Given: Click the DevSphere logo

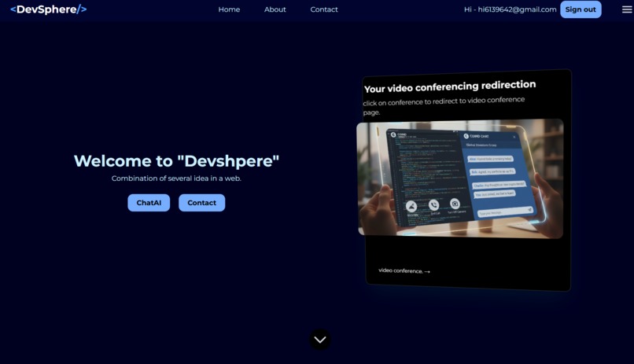Looking at the screenshot, I should pyautogui.click(x=49, y=9).
